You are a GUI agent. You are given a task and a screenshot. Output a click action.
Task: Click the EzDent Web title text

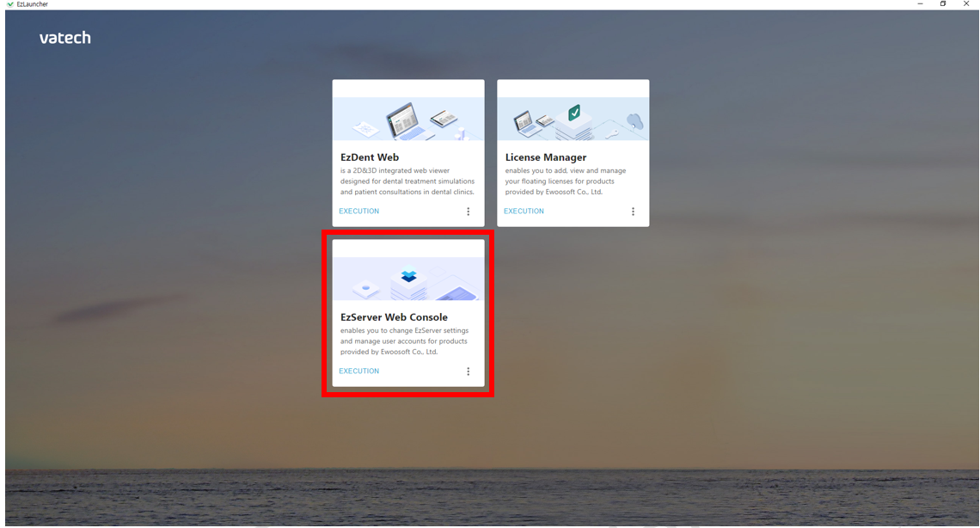click(370, 157)
